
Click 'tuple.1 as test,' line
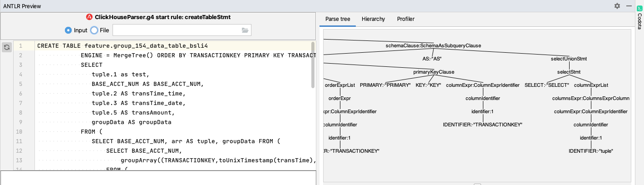pos(120,75)
